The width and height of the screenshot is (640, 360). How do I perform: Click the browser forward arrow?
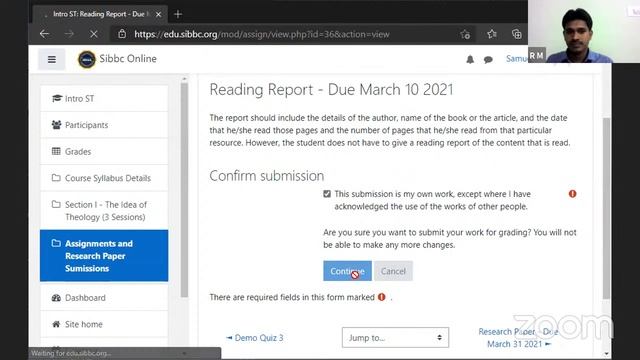69,34
